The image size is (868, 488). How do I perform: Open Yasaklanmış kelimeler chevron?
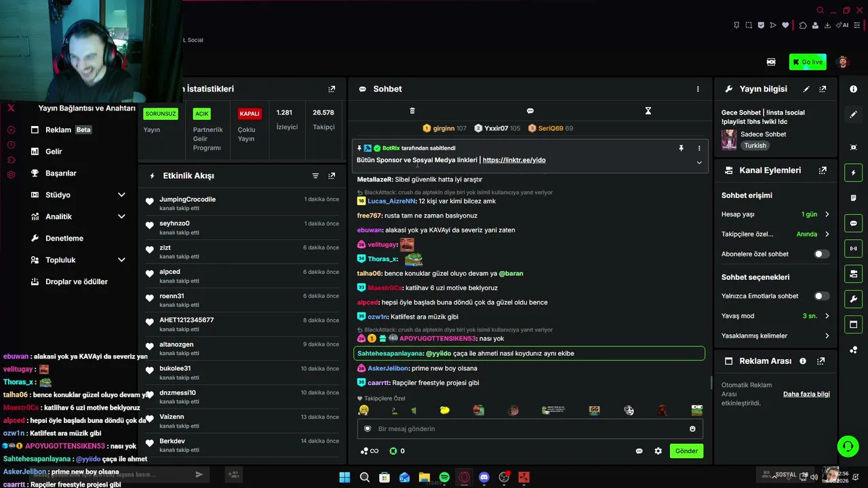pos(827,335)
